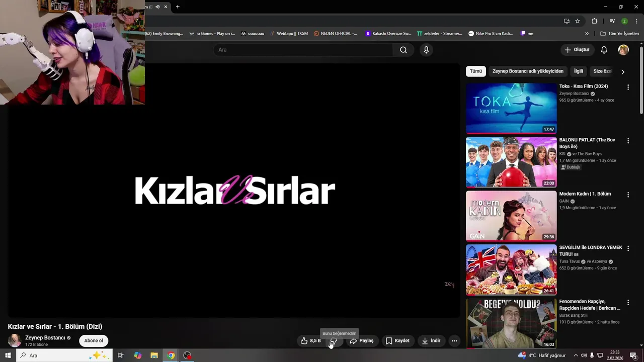Open io Games bookmark
Viewport: 644px width, 362px height.
pos(212,34)
